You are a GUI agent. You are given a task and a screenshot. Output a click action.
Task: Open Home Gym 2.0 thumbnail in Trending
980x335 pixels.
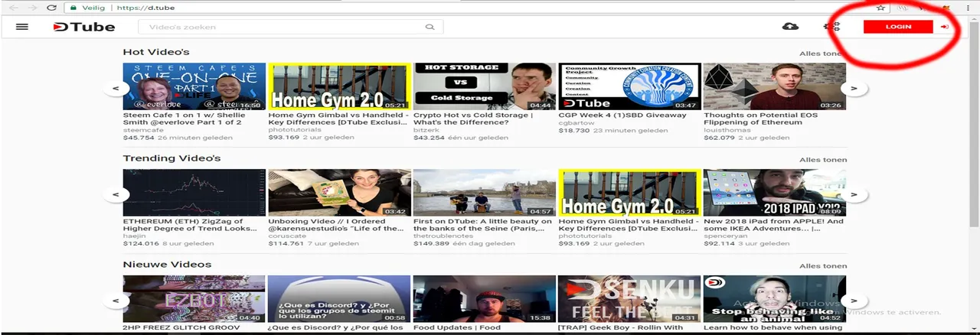[x=629, y=193]
